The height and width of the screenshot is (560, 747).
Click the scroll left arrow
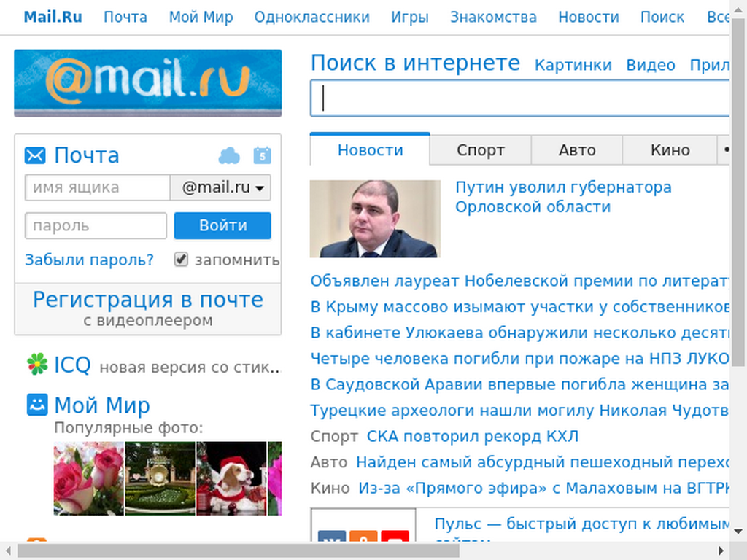(8, 551)
